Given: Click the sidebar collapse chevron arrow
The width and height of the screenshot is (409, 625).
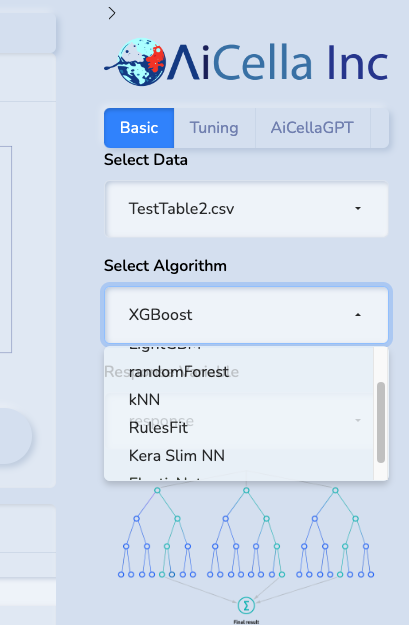Looking at the screenshot, I should pos(112,13).
